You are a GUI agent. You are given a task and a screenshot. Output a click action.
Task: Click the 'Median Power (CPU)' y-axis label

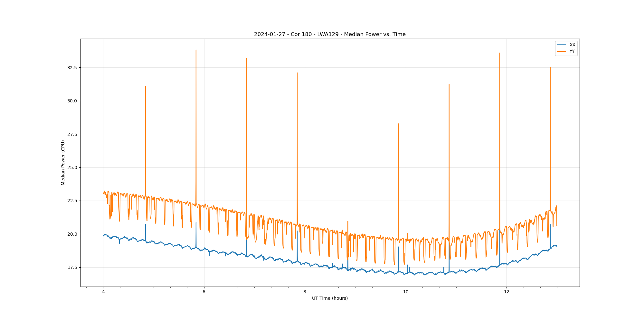pos(63,163)
